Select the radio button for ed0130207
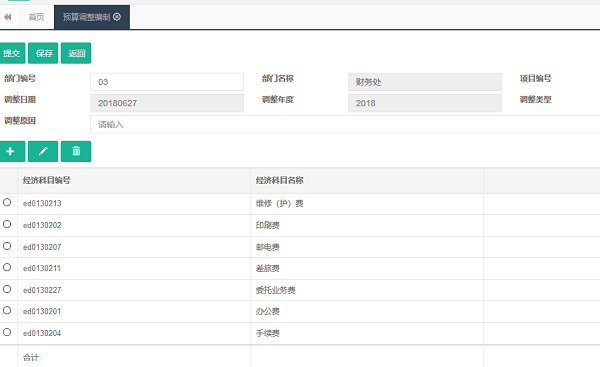 [x=7, y=246]
